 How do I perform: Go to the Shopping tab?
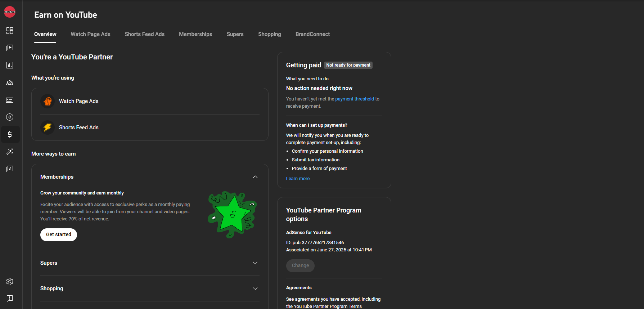point(270,34)
